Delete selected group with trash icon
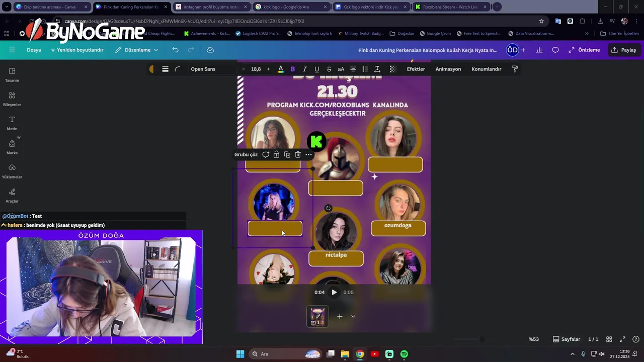The width and height of the screenshot is (644, 362). [x=298, y=154]
